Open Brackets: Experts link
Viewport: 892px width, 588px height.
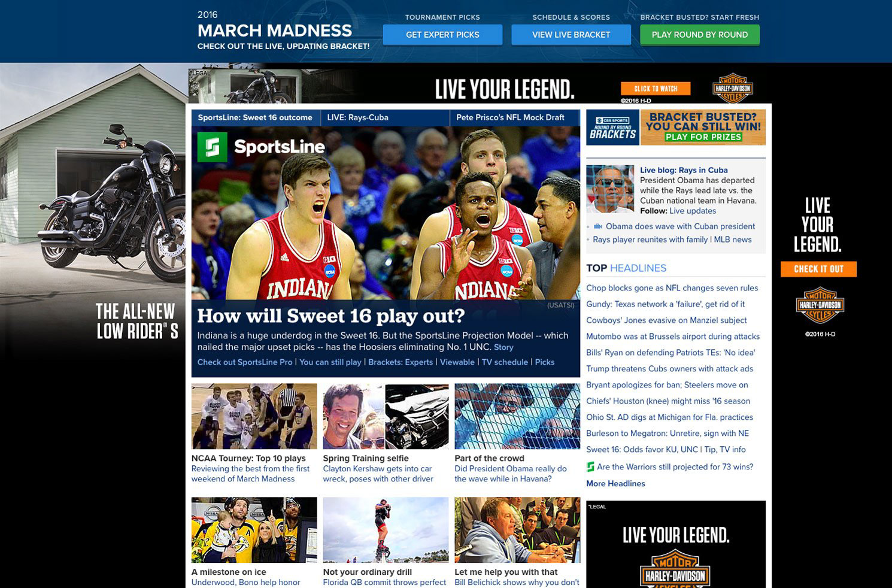pyautogui.click(x=401, y=362)
